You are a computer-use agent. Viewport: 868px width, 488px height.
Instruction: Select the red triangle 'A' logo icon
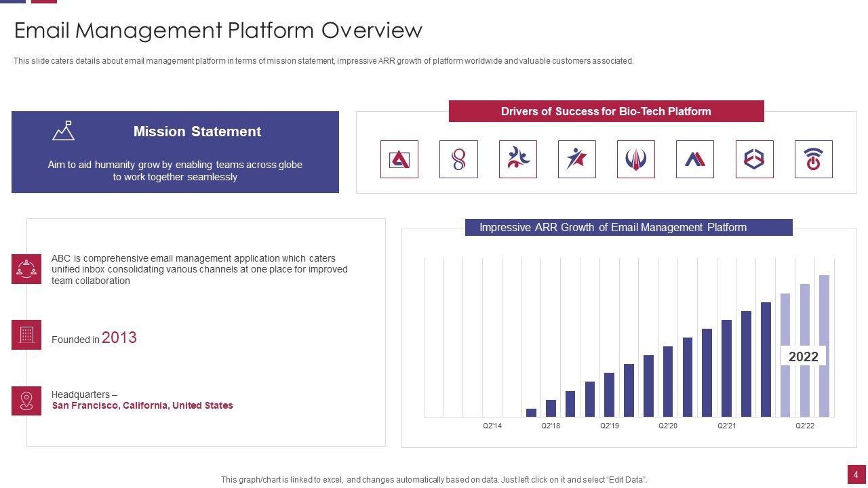(x=399, y=159)
